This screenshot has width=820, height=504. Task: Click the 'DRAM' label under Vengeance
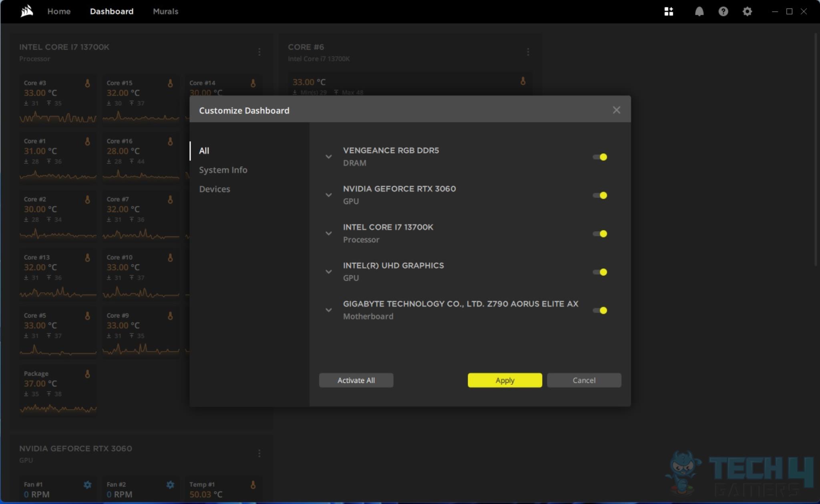[x=354, y=163]
